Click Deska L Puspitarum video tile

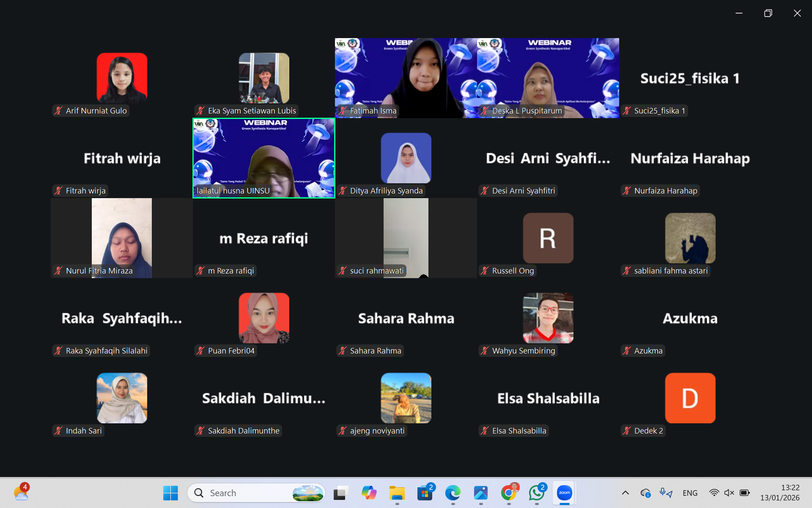[x=548, y=78]
